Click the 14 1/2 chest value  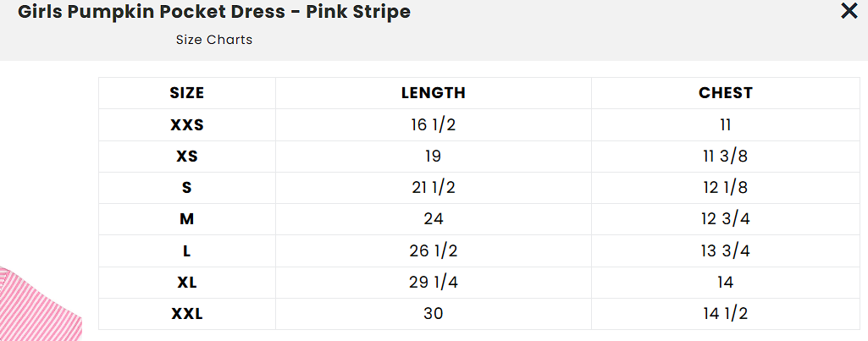726,315
